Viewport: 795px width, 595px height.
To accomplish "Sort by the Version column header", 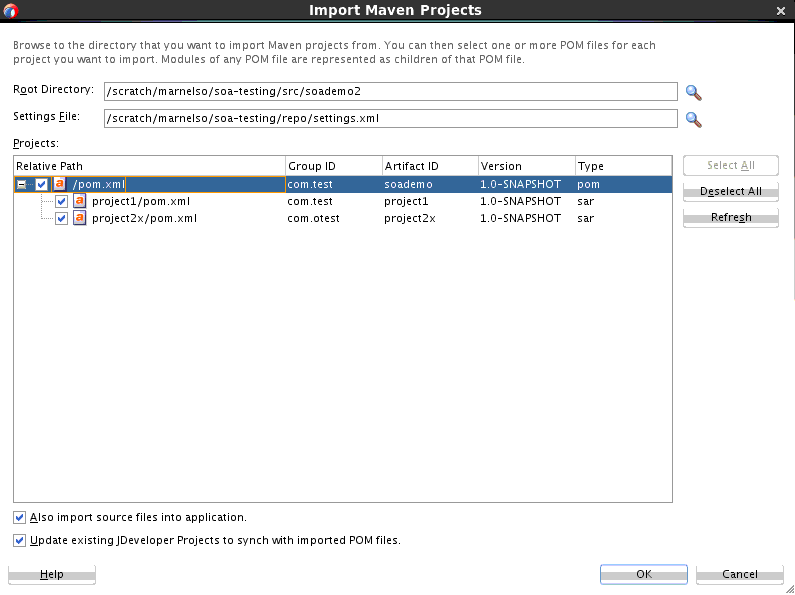I will pos(527,166).
